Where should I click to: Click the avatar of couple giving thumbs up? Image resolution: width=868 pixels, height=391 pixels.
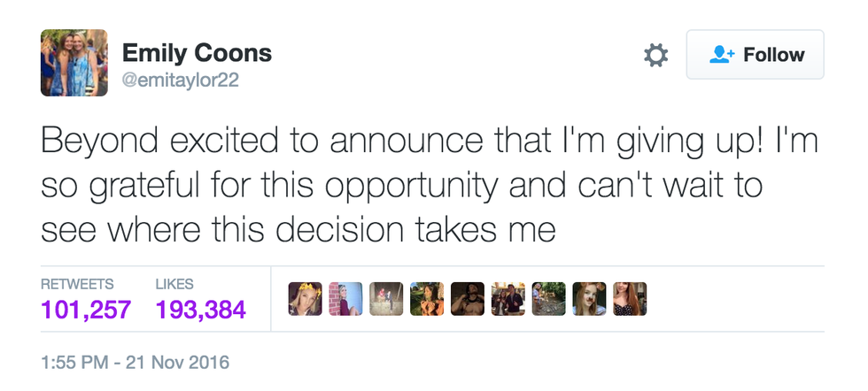coord(508,299)
